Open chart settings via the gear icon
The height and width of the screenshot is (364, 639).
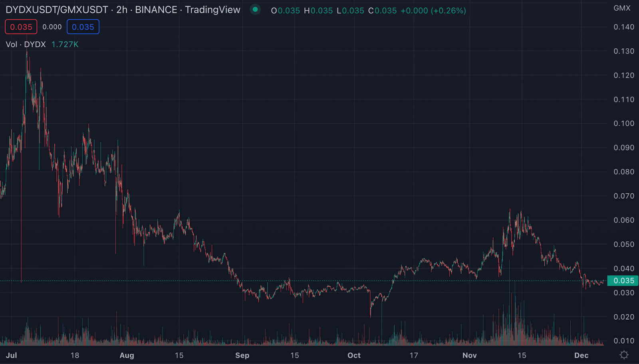point(624,355)
